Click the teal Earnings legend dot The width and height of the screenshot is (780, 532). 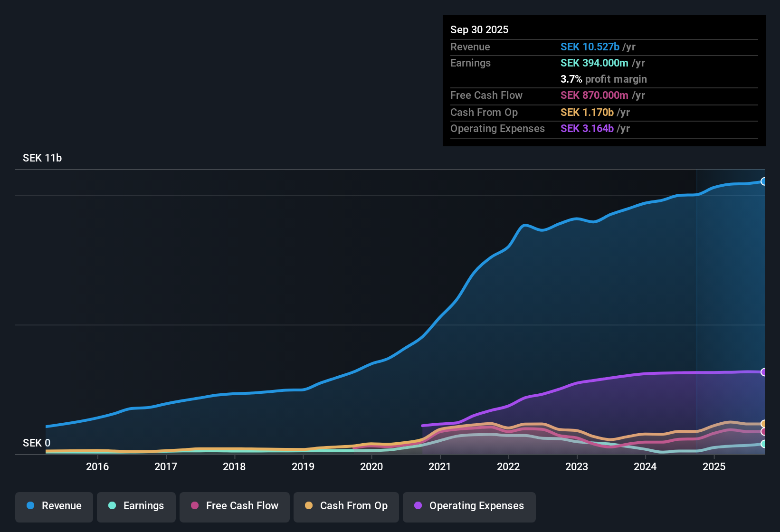[112, 505]
